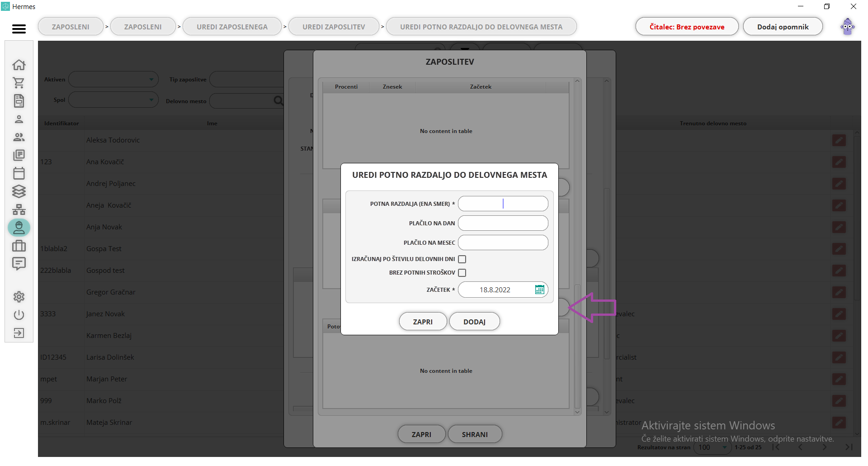Edit row Aleksa Todorovic with pencil icon

[x=839, y=140]
